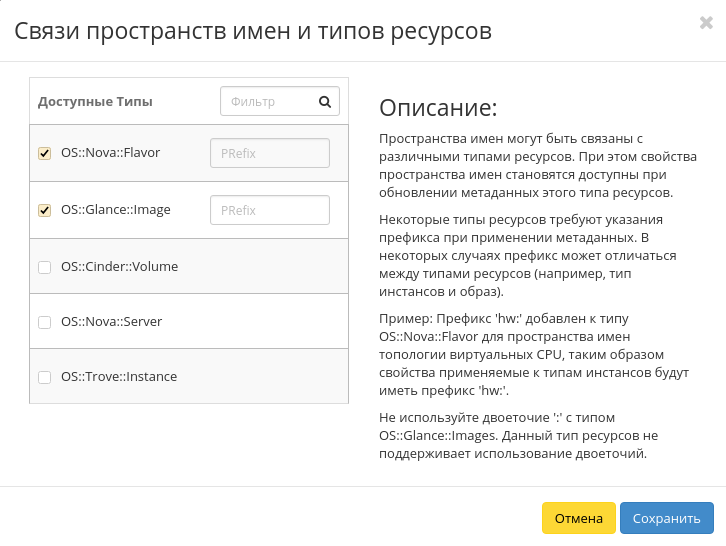Close the dialog with the X icon
This screenshot has width=726, height=546.
point(706,23)
